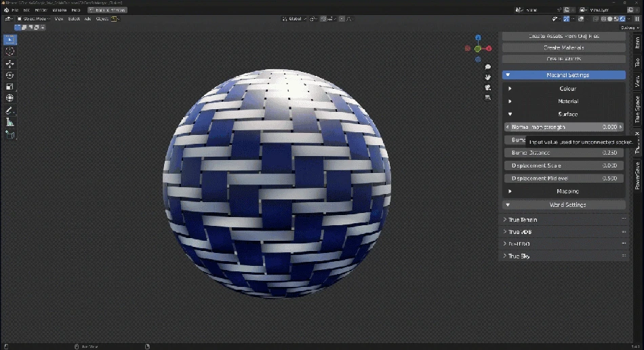Click Create Assets From Obj Files button
Image resolution: width=644 pixels, height=350 pixels.
(x=563, y=36)
